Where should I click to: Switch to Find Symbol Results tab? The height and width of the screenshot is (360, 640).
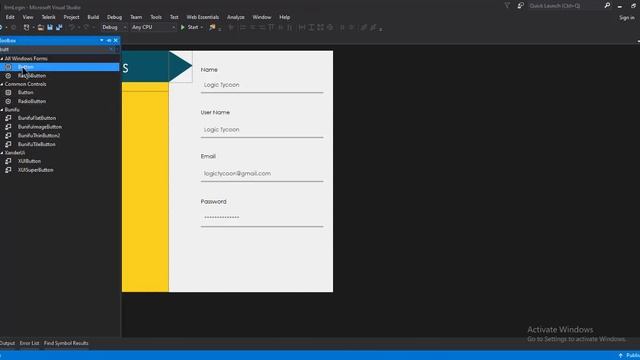tap(66, 343)
